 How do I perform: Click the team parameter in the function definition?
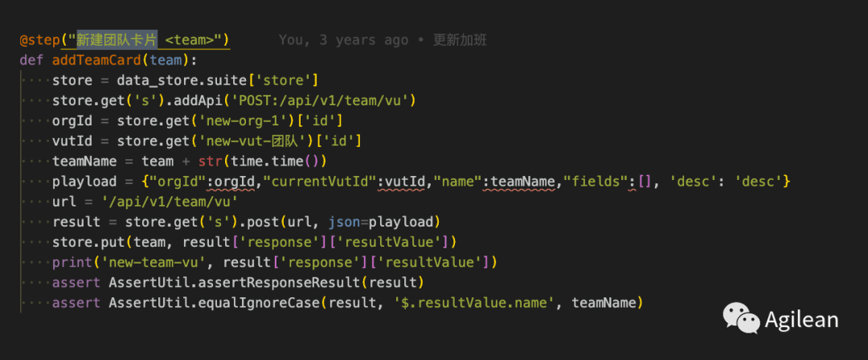tap(166, 59)
